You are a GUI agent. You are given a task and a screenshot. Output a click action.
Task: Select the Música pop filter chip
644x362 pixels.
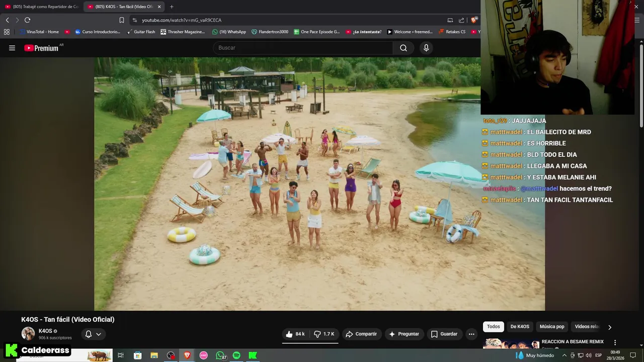click(x=552, y=327)
